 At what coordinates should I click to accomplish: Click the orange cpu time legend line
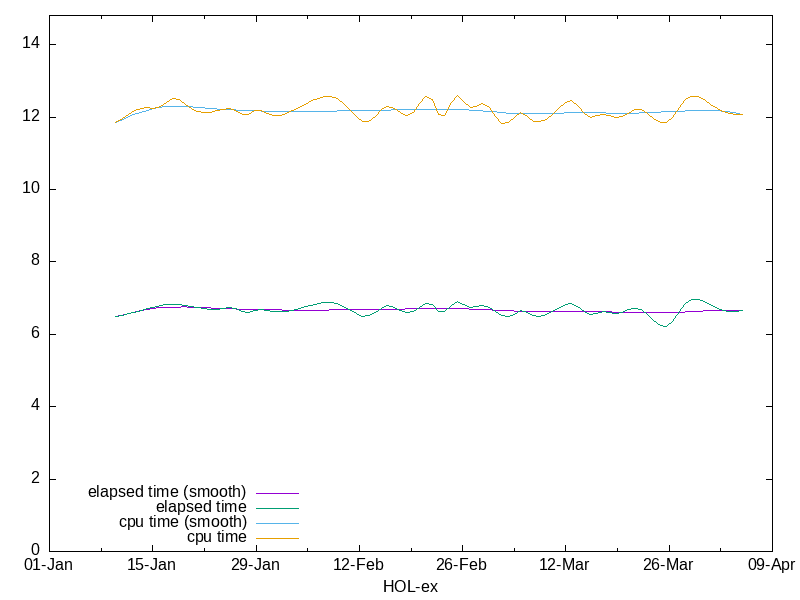coord(277,538)
